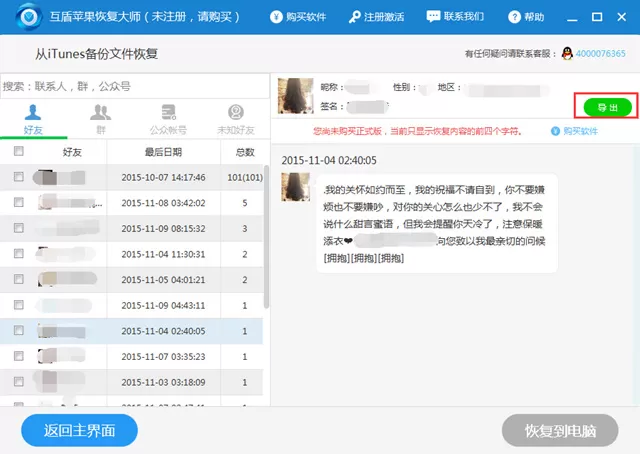Check the row dated 2015-11-09 08:15:32
This screenshot has height=454, width=640.
18,228
